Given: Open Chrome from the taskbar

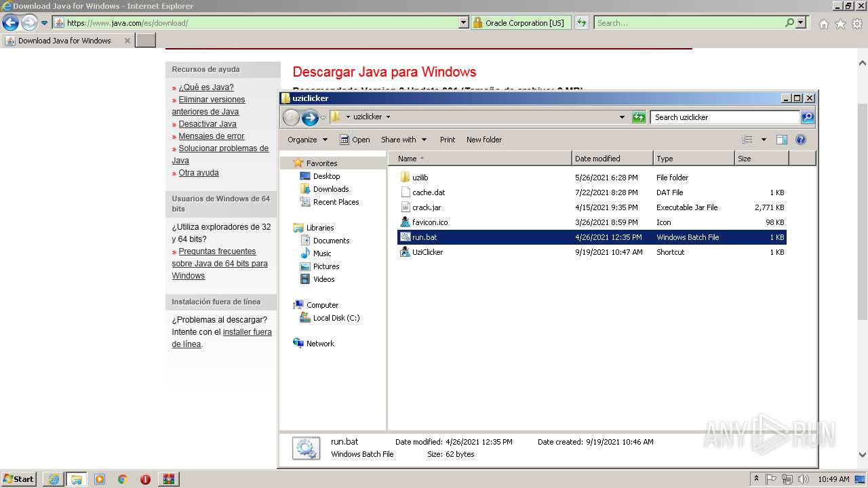Looking at the screenshot, I should 122,479.
